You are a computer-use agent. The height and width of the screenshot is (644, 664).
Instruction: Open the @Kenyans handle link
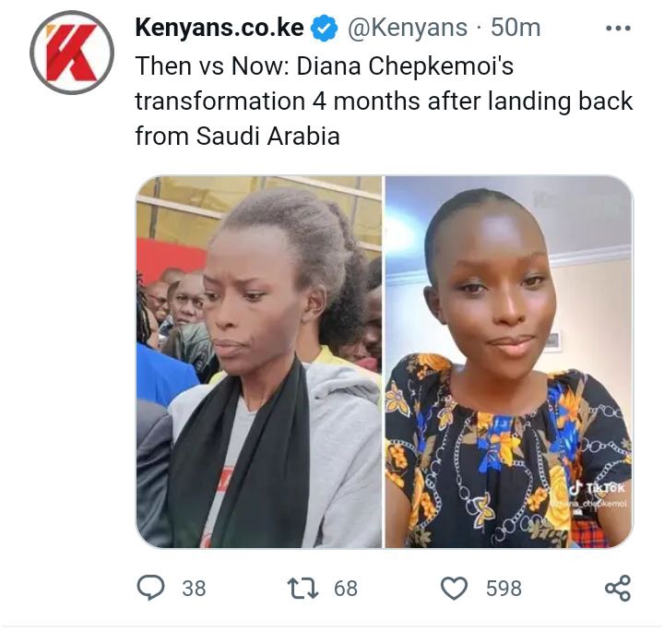point(408,28)
